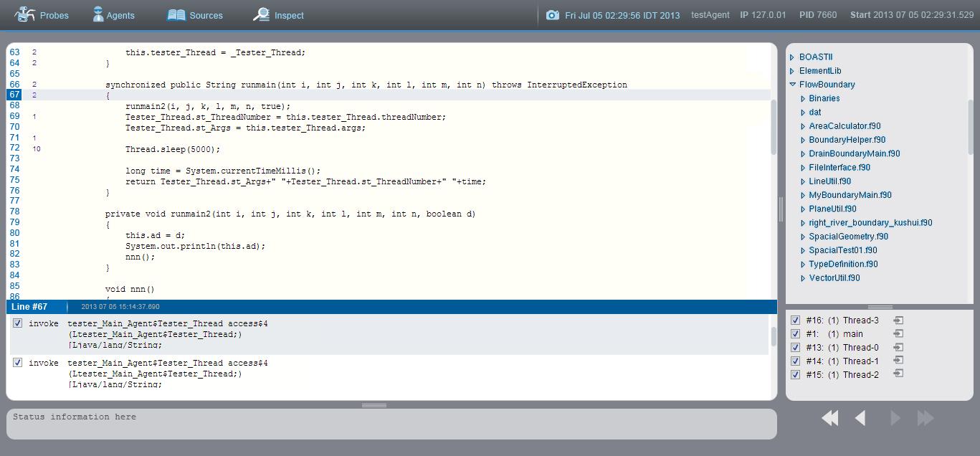The image size is (980, 456).
Task: Click the go-to icon beside Thread-3
Action: point(898,320)
